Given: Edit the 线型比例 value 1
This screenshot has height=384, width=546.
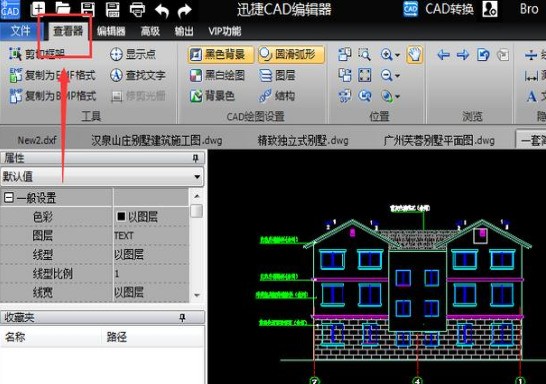Looking at the screenshot, I should pyautogui.click(x=151, y=273).
